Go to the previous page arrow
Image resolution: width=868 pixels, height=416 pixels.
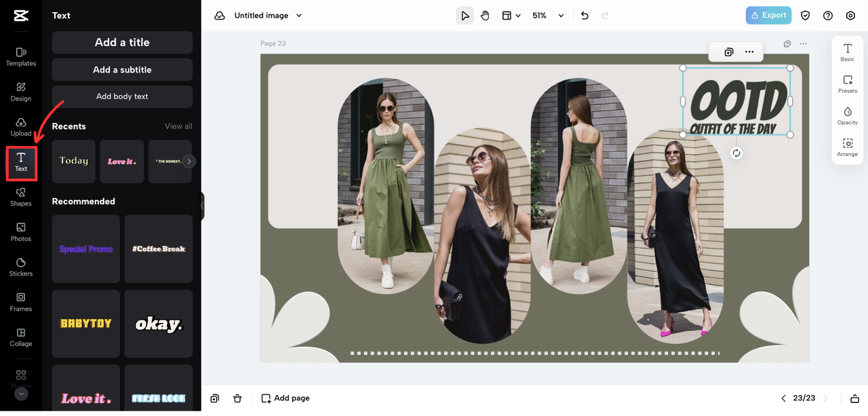(783, 398)
